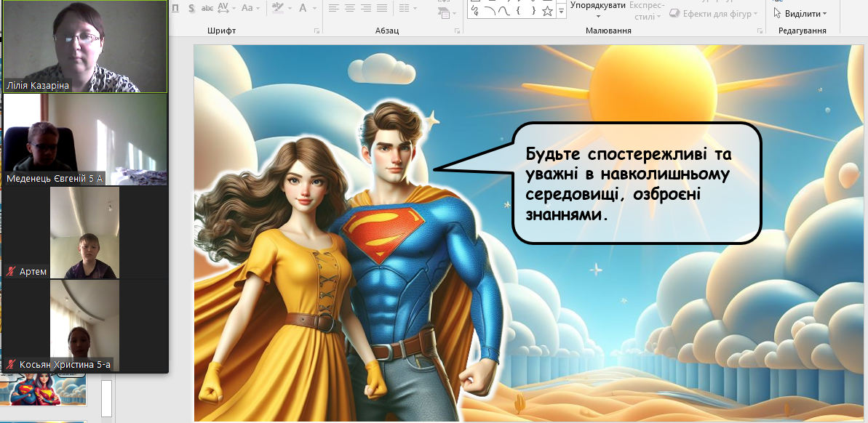Expand highlight color dropdown arrow
868x423 pixels.
(290, 8)
